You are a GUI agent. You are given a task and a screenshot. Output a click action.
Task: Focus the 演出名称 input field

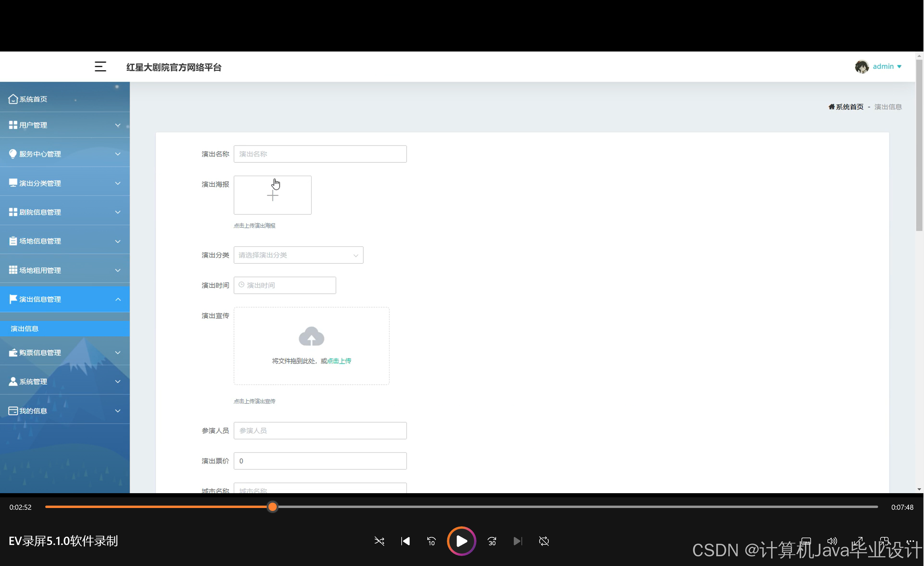tap(320, 154)
